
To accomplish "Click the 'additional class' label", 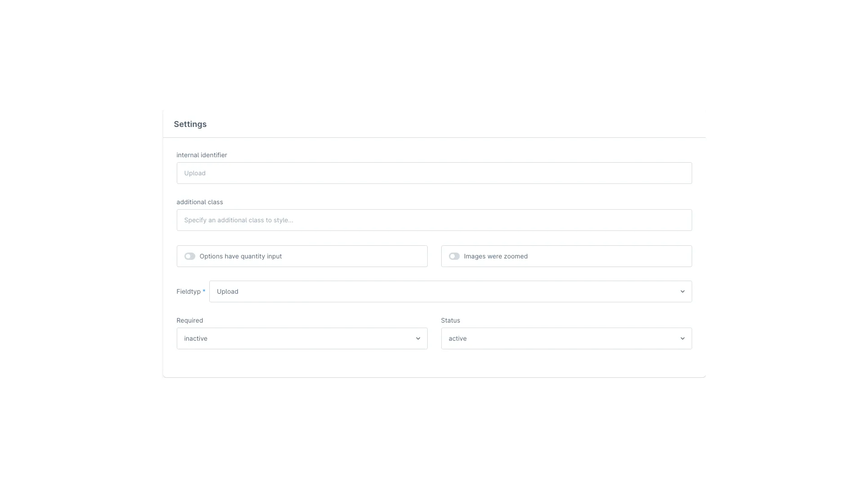I will [x=200, y=202].
